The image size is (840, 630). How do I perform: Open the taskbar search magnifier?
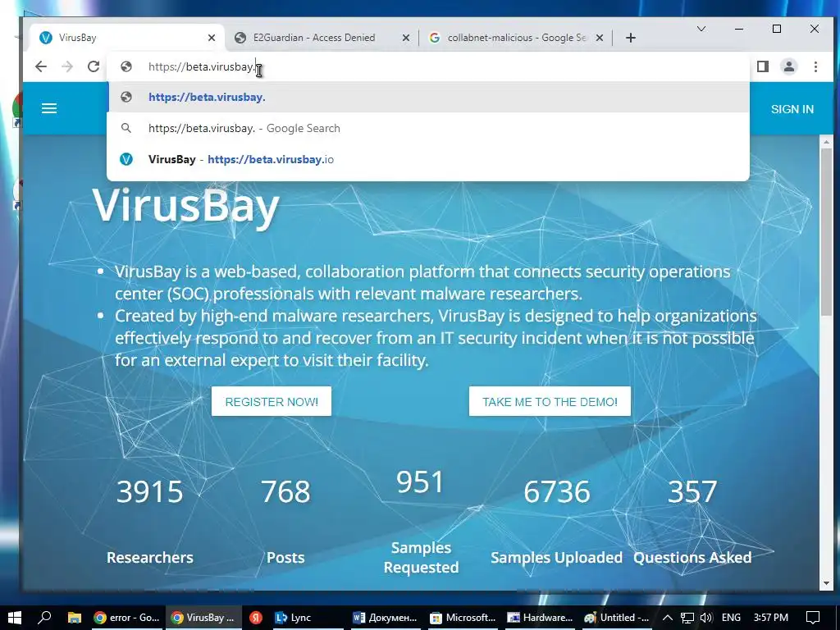[44, 618]
